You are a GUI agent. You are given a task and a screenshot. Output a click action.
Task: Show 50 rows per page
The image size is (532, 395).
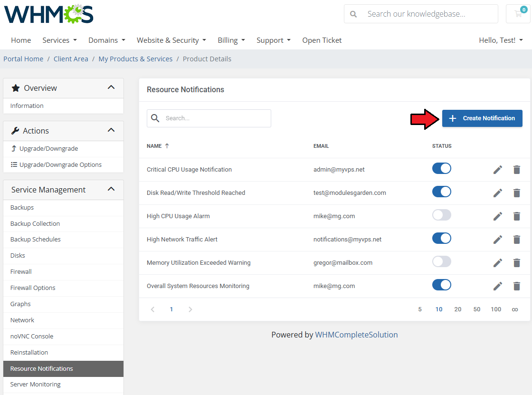pyautogui.click(x=477, y=309)
